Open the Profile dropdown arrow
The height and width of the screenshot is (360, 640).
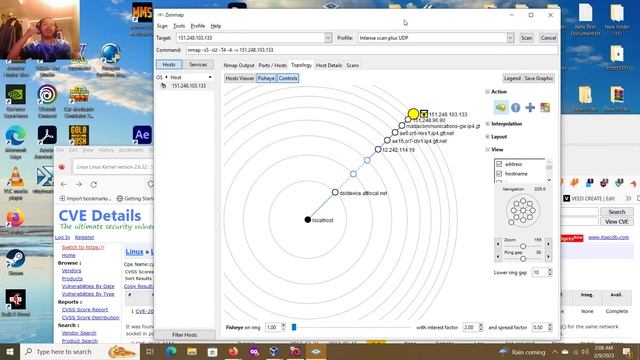[x=510, y=38]
